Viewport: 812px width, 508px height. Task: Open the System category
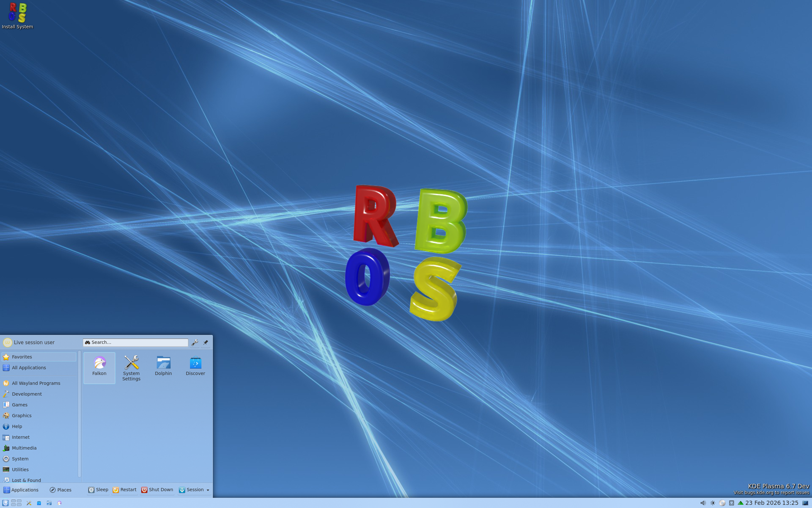[39, 458]
